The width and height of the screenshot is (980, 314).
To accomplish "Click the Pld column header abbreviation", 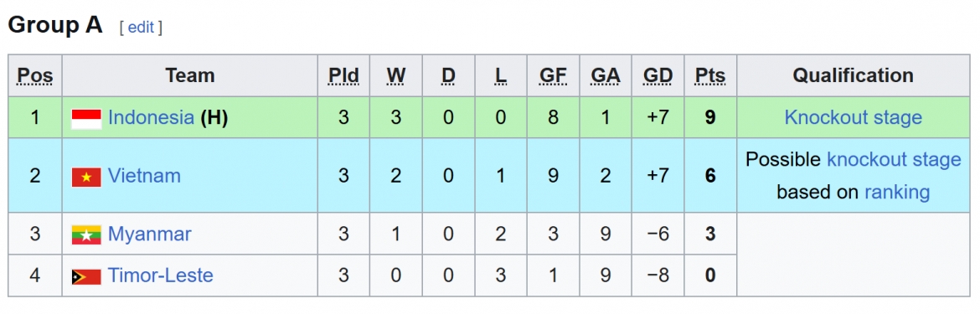I will click(x=343, y=76).
